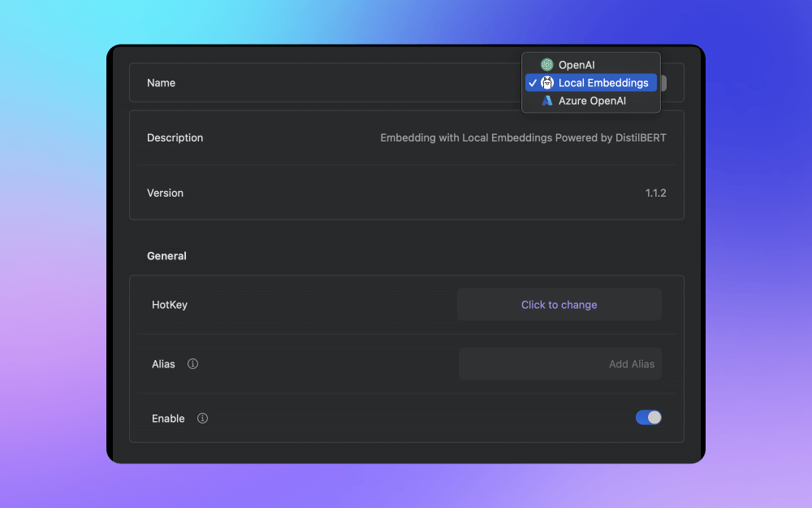Screen dimensions: 812x508
Task: Click the Version label
Action: tap(165, 193)
